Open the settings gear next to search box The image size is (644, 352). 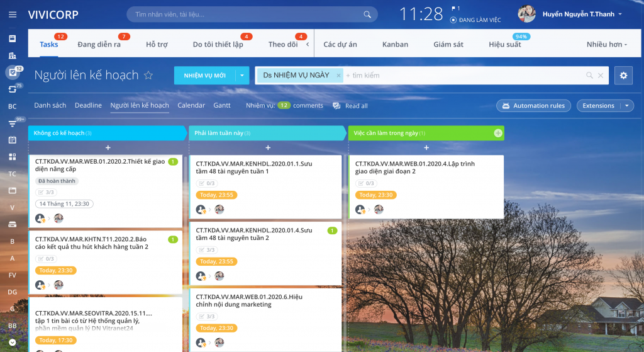click(x=623, y=76)
